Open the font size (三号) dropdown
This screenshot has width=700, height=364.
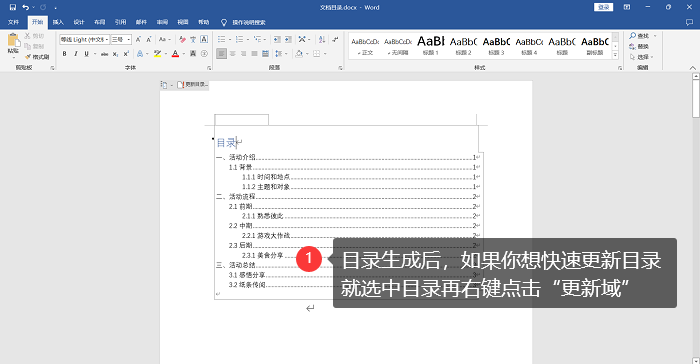click(x=129, y=39)
